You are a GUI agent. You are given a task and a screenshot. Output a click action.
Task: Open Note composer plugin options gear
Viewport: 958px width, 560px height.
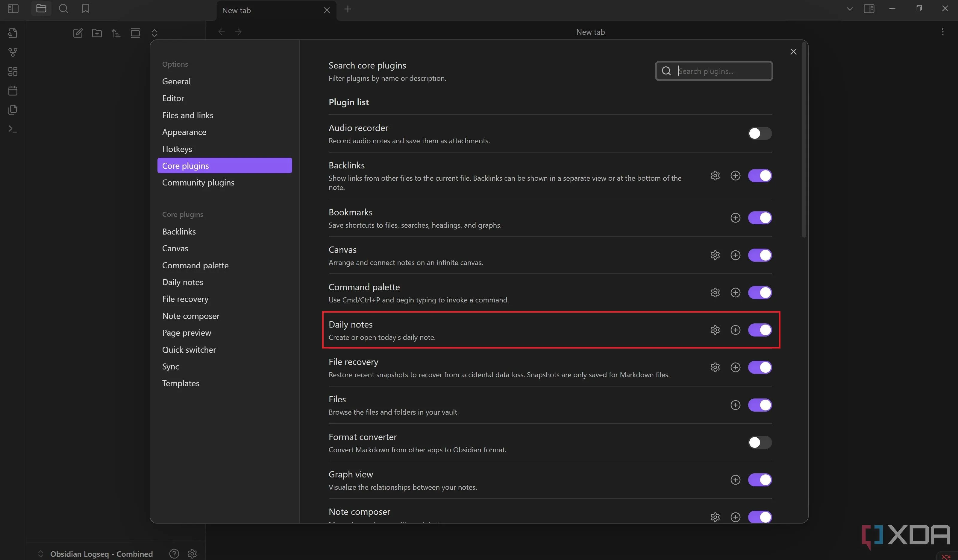point(715,517)
